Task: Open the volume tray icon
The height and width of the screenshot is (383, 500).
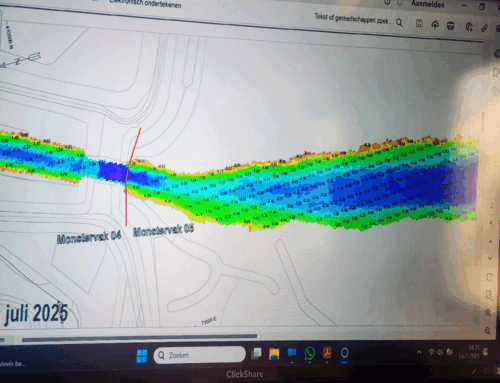Action: pos(440,352)
